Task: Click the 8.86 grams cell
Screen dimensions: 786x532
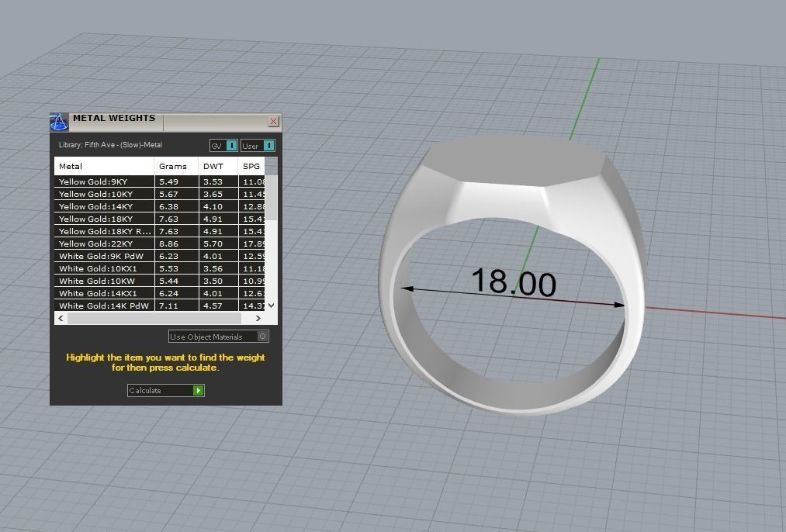Action: (x=176, y=244)
